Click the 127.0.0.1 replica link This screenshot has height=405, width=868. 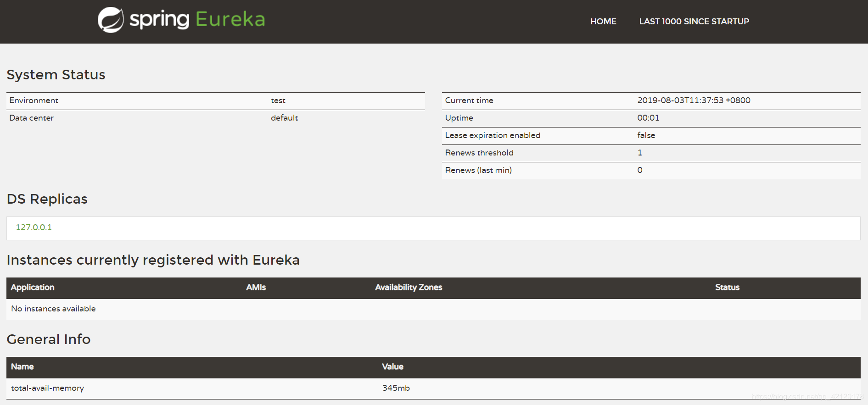34,227
